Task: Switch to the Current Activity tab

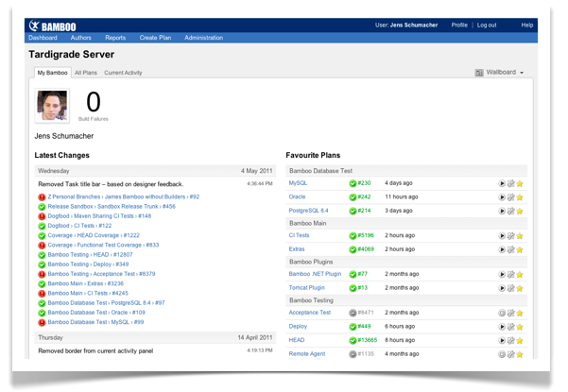Action: [123, 73]
